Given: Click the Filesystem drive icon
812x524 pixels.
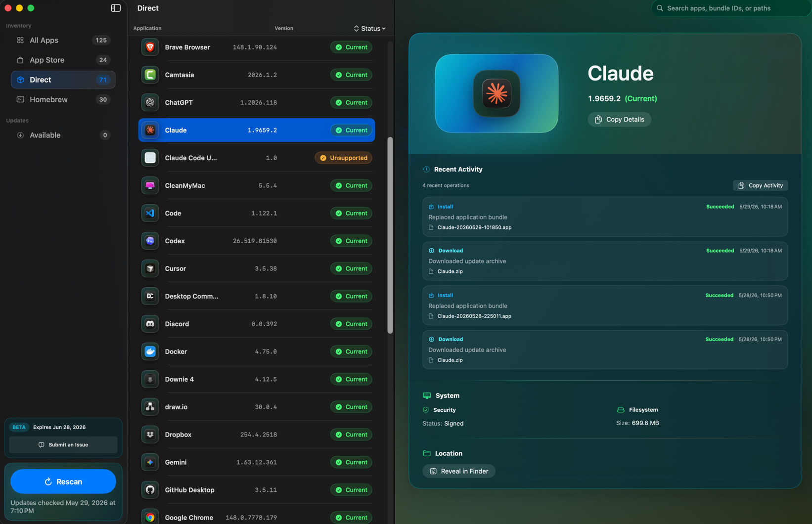Looking at the screenshot, I should pos(621,410).
